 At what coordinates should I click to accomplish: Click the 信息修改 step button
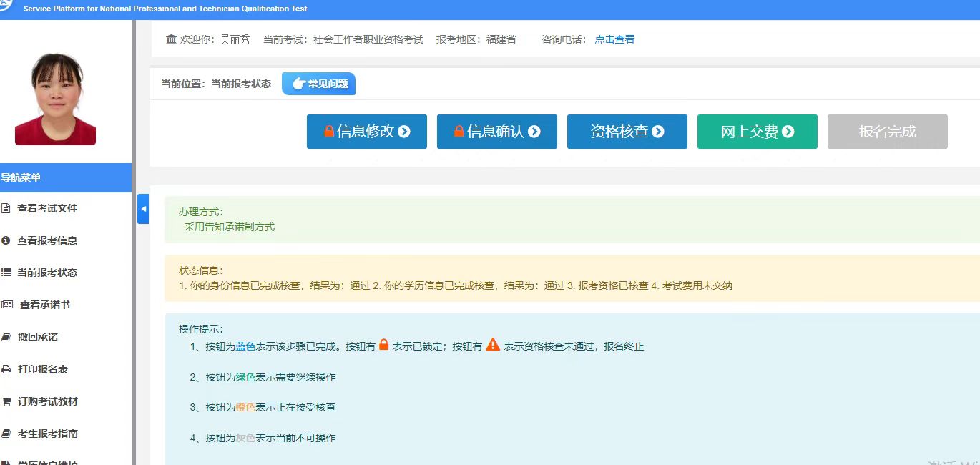pyautogui.click(x=366, y=132)
